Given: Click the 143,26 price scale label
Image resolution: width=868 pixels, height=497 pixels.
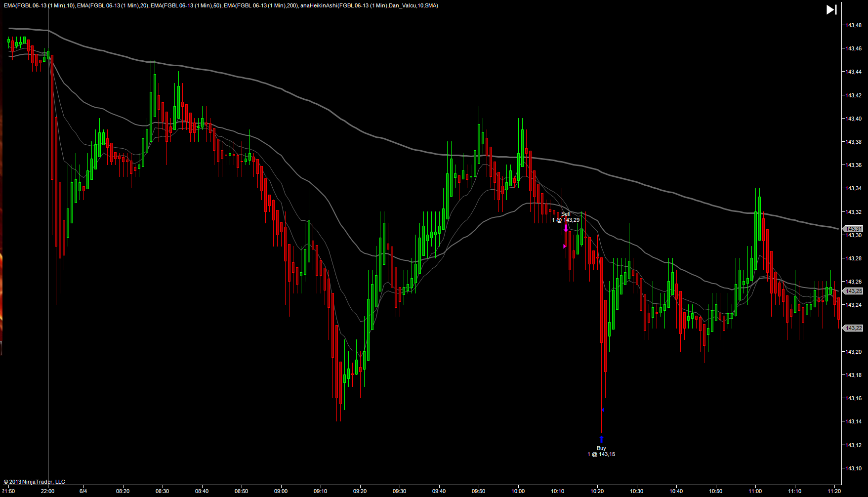Looking at the screenshot, I should pos(854,282).
